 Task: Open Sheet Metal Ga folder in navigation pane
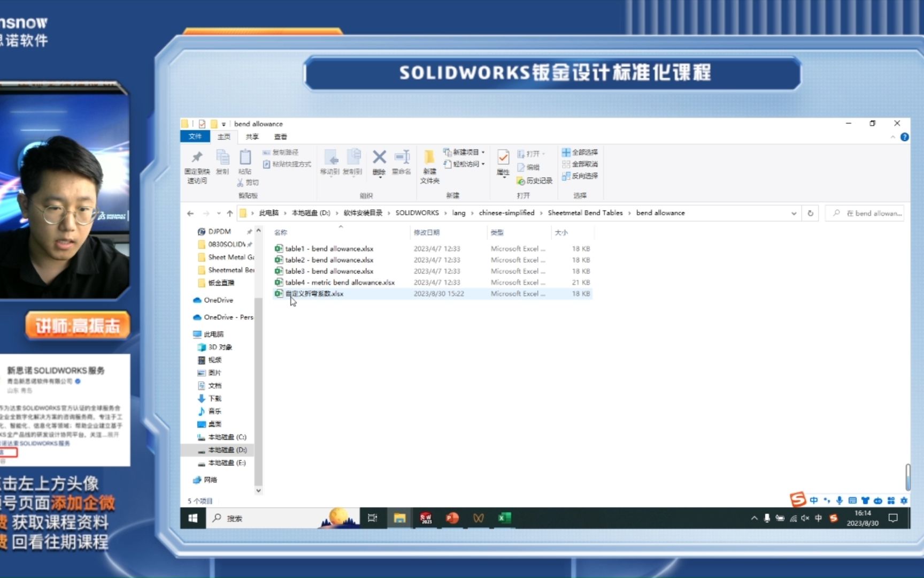pyautogui.click(x=226, y=257)
